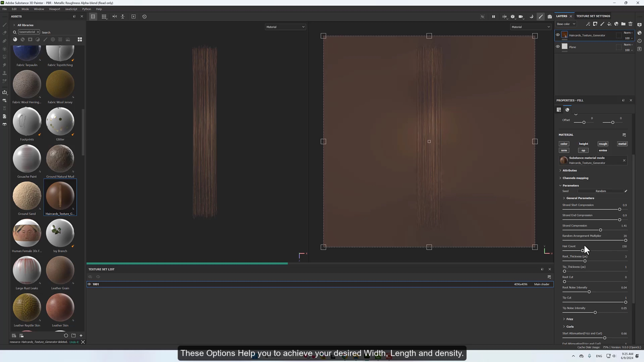Filter assets by alphas square icon

pos(30,39)
